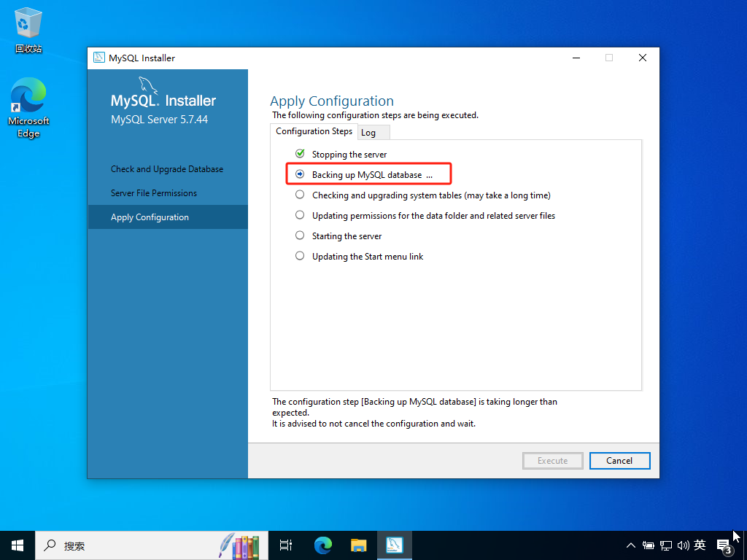Open the Microsoft Edge desktop shortcut
747x560 pixels.
28,107
